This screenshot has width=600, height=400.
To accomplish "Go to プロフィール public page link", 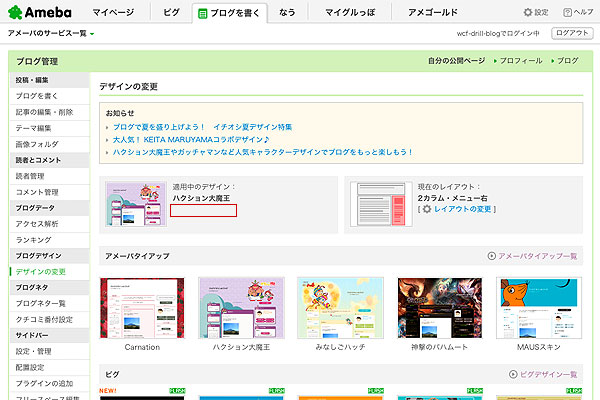I will pyautogui.click(x=521, y=61).
